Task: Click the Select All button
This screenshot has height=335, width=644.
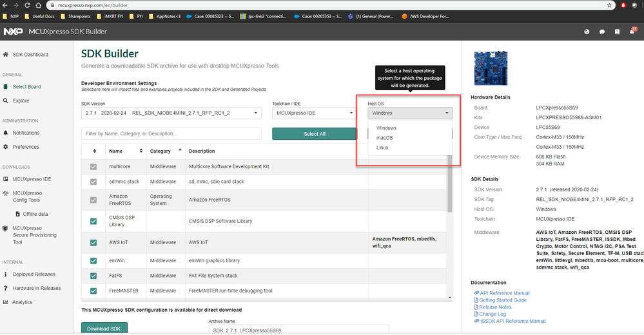Action: (x=315, y=134)
